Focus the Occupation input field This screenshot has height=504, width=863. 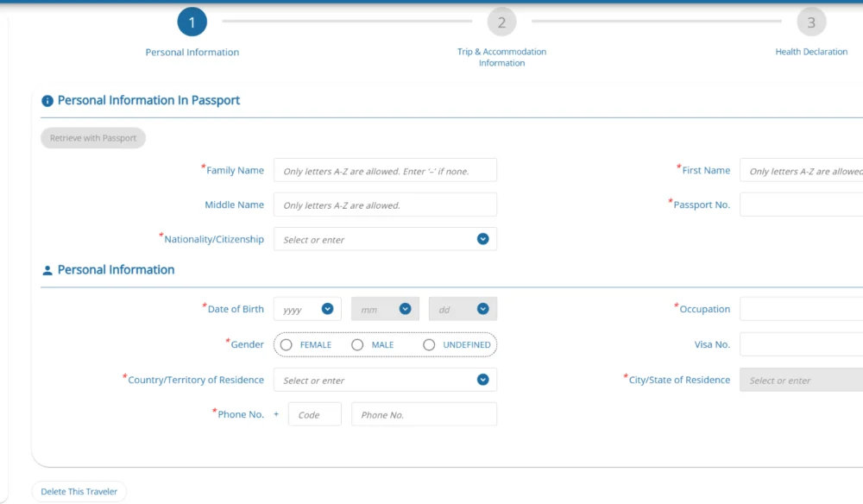pos(802,309)
